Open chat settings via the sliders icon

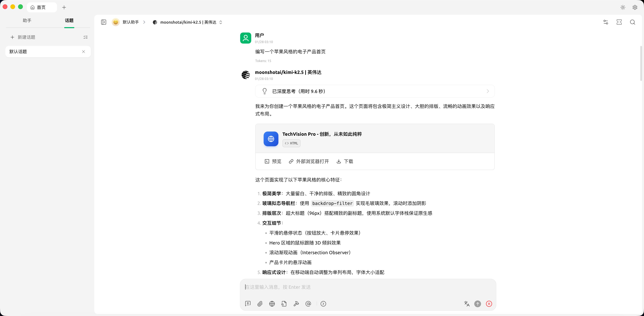(605, 22)
